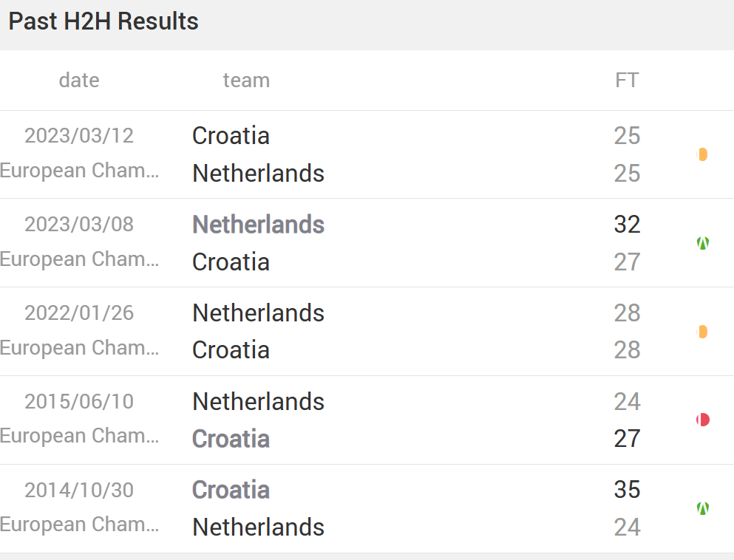Click the orange draw icon for 2022/01/26 match
This screenshot has width=734, height=560.
coord(702,332)
